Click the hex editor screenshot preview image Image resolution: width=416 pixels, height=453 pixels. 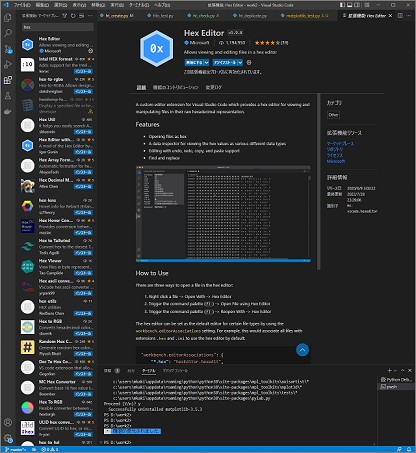[x=223, y=214]
